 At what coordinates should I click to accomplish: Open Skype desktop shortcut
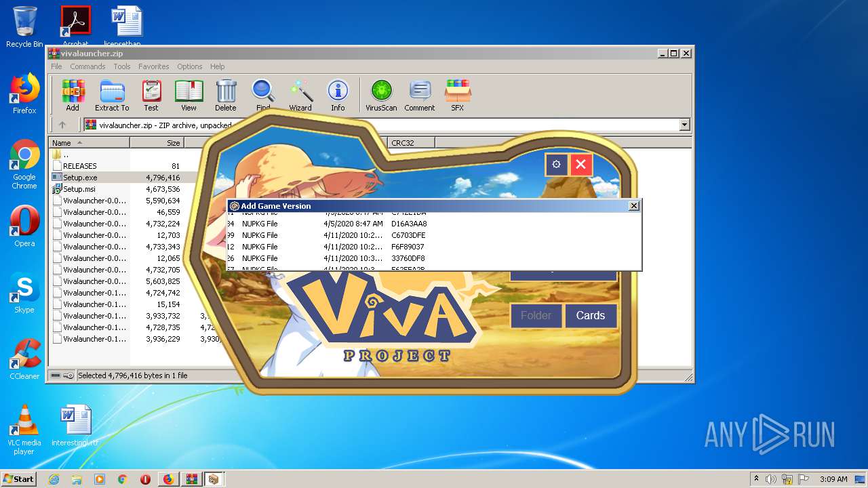pos(24,293)
